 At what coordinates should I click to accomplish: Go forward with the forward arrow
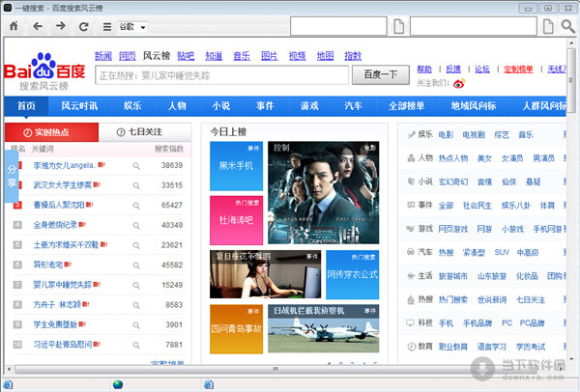[61, 26]
